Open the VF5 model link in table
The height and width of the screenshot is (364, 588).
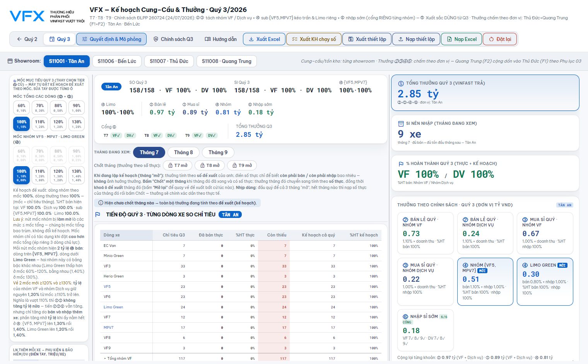point(107,287)
